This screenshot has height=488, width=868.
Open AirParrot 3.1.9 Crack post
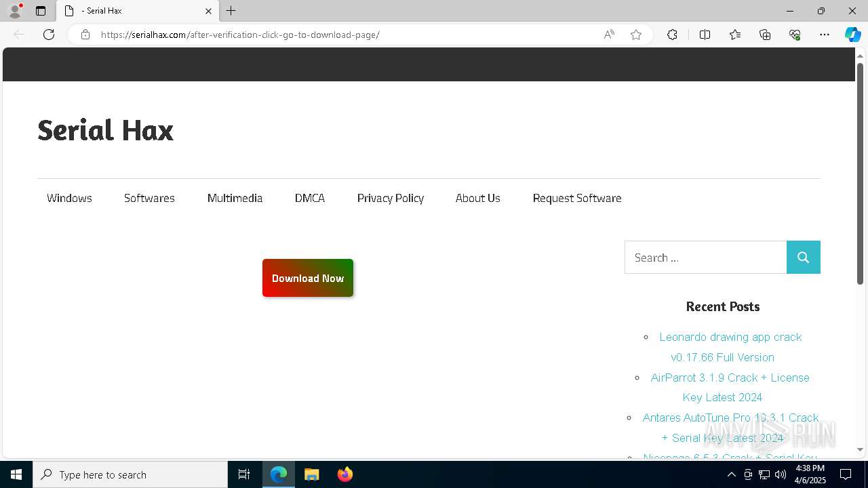[730, 387]
